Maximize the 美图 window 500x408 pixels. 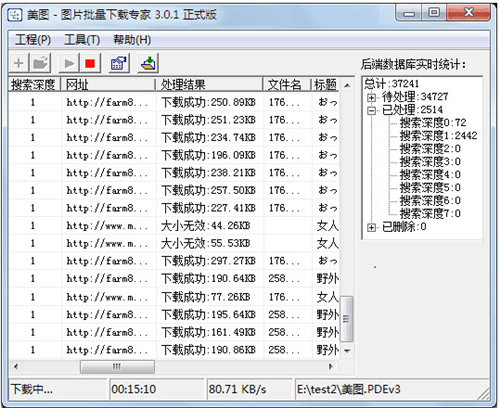tap(434, 13)
